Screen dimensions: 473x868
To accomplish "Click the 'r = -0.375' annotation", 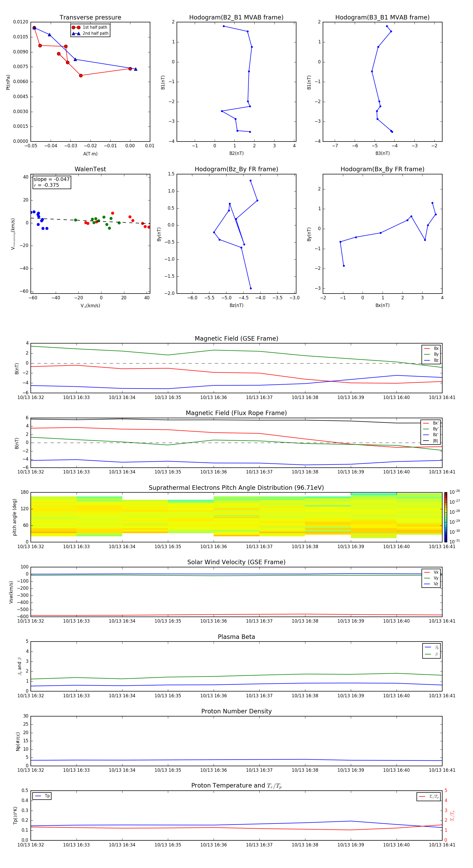I will click(47, 185).
